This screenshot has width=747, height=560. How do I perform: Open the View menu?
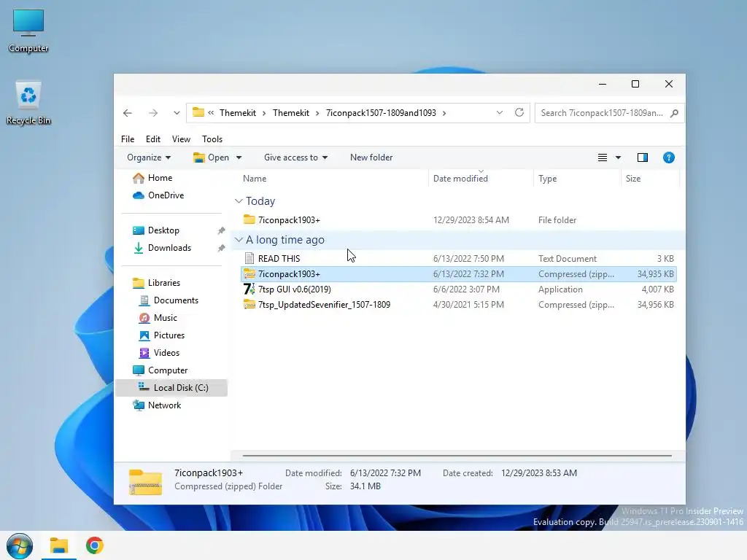point(181,139)
